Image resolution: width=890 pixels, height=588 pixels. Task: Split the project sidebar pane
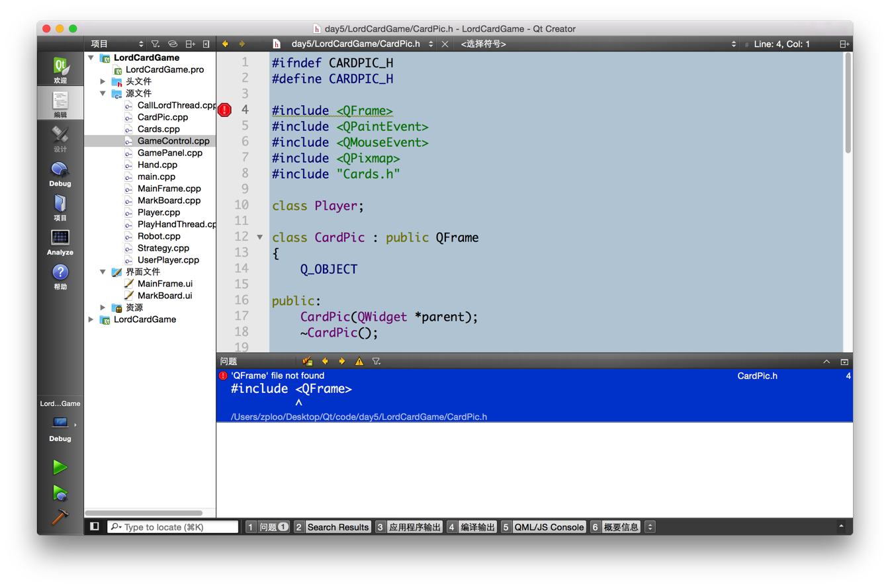click(x=190, y=44)
